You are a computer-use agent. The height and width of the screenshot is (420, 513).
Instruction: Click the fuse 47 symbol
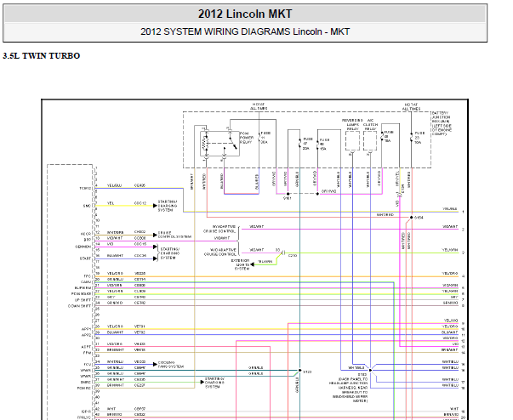click(299, 143)
